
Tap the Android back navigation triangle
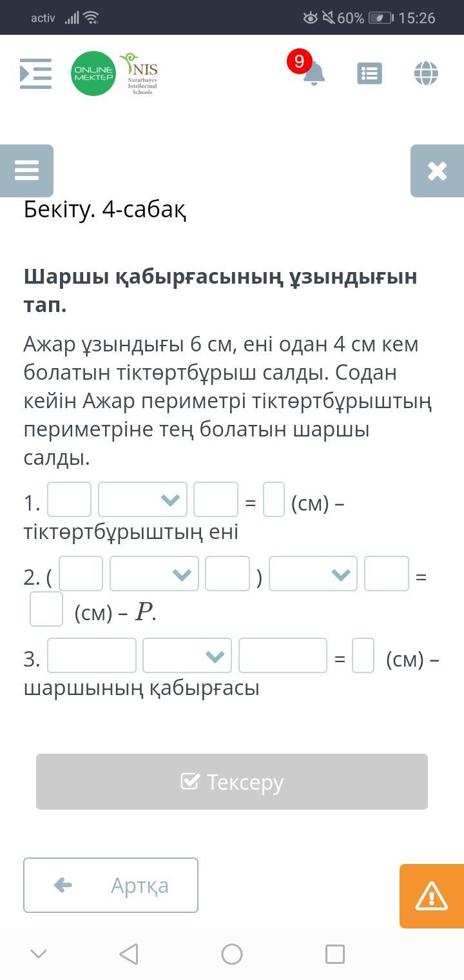click(x=129, y=954)
